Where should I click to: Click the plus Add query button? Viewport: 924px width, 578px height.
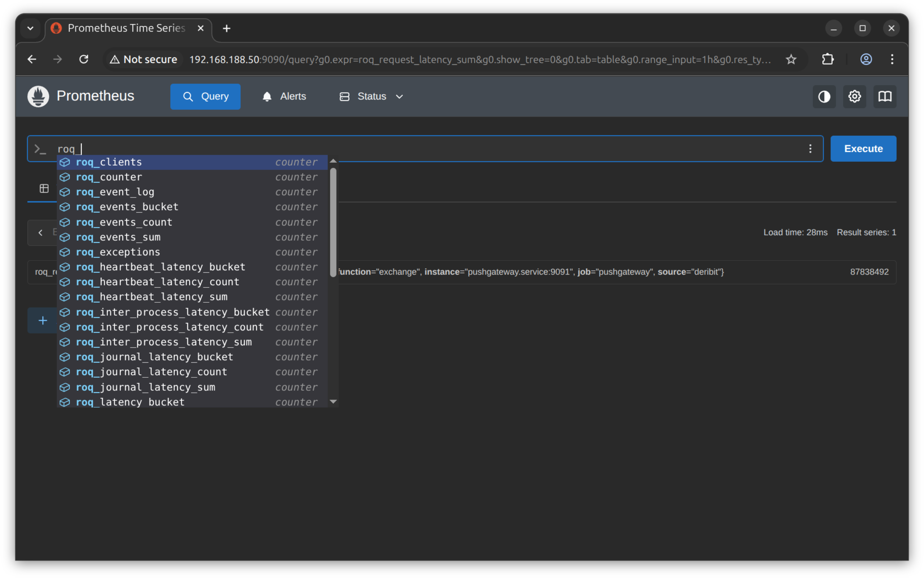pos(43,320)
